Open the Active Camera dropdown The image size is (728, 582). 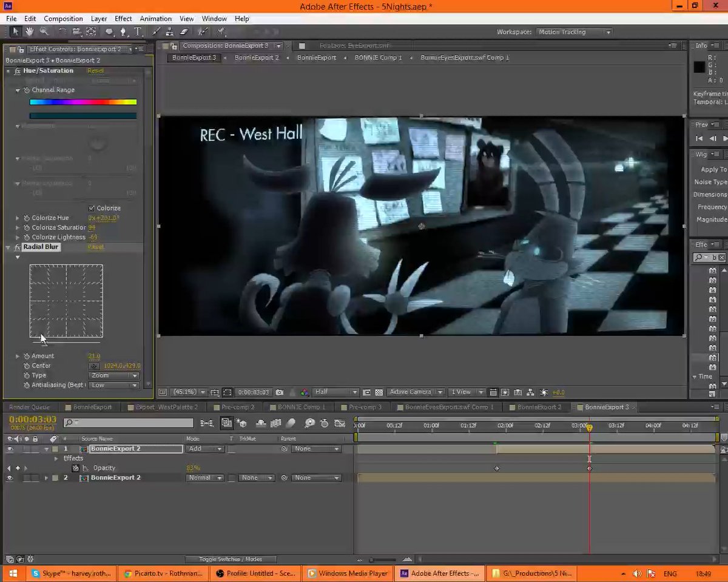pos(416,392)
